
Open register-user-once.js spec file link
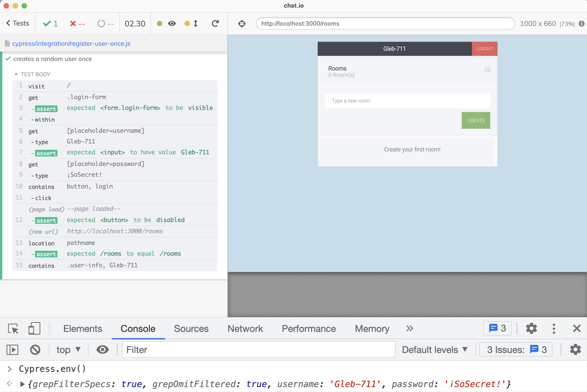tap(71, 44)
